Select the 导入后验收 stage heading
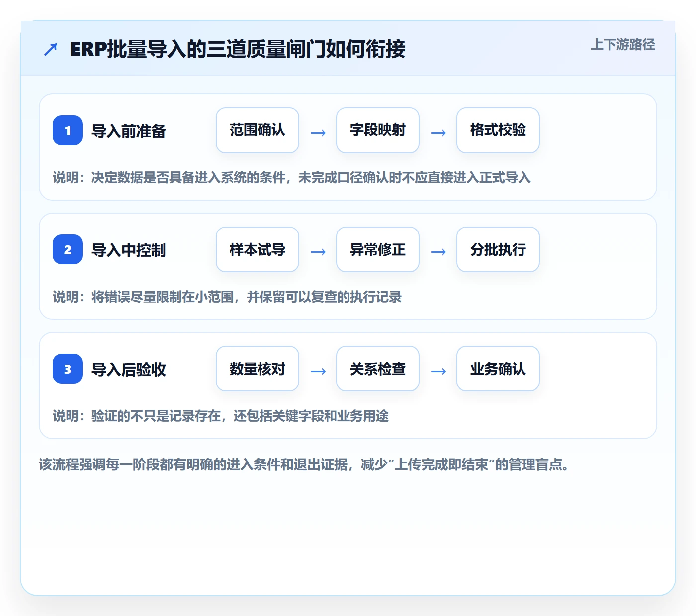This screenshot has height=616, width=696. tap(128, 370)
